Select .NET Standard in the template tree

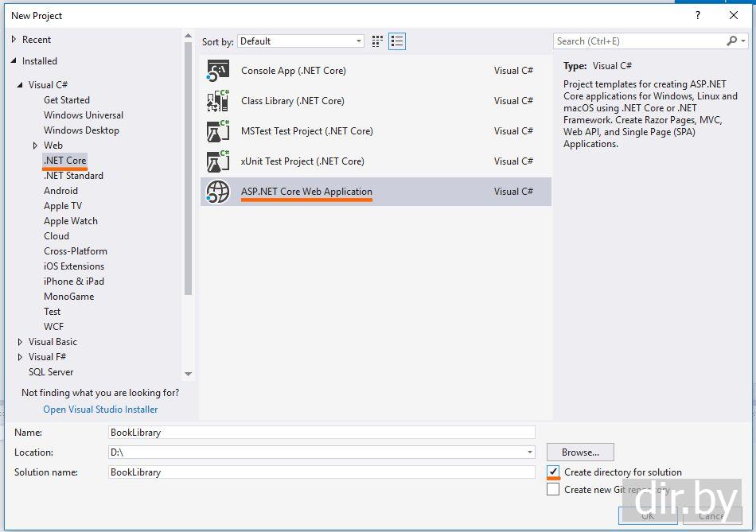(x=73, y=176)
